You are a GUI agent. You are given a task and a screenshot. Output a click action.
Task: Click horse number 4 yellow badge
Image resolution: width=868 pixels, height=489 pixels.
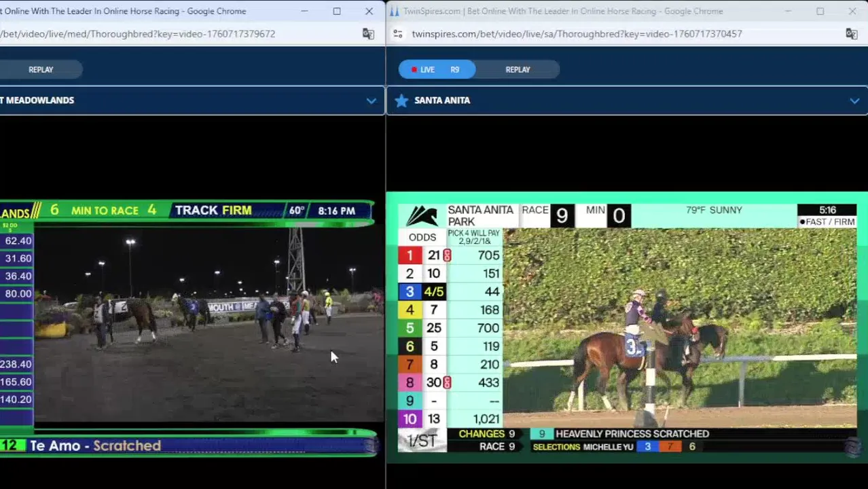[x=410, y=310]
